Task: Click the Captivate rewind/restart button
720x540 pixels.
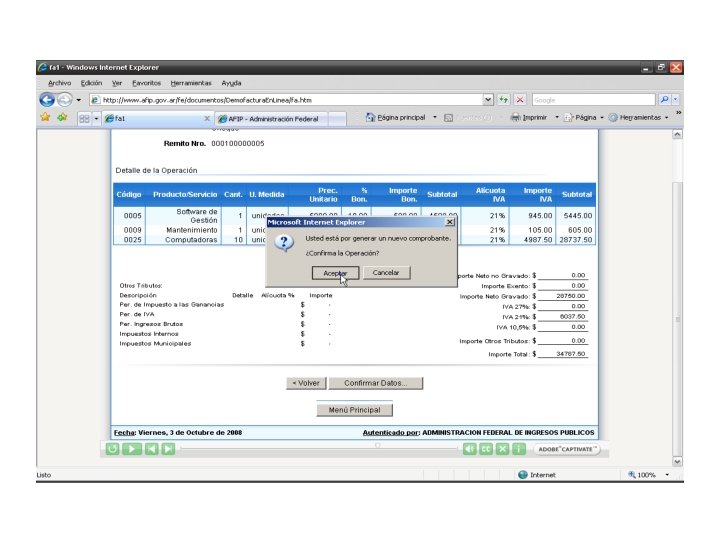Action: tap(112, 449)
